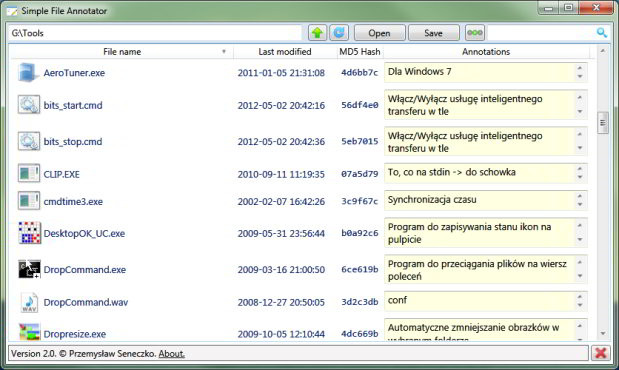The height and width of the screenshot is (370, 619).
Task: Click the vertical scrollbar thumb
Action: 603,123
